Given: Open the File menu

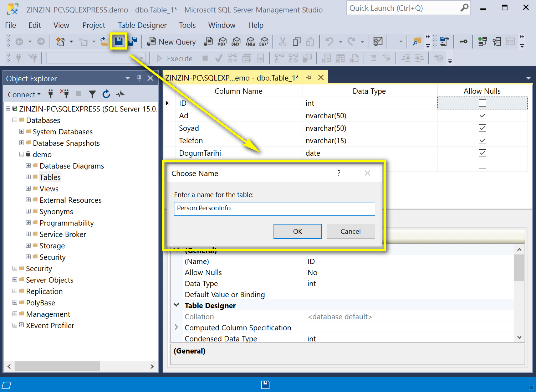Looking at the screenshot, I should [x=10, y=25].
